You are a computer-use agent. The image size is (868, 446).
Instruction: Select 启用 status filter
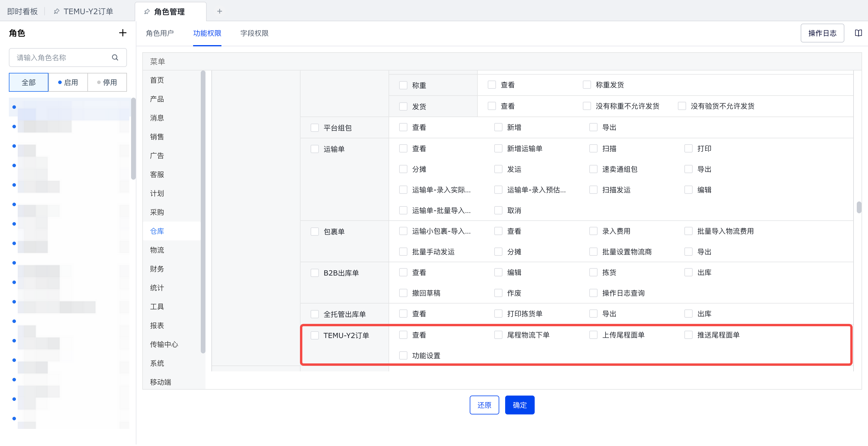click(x=68, y=83)
